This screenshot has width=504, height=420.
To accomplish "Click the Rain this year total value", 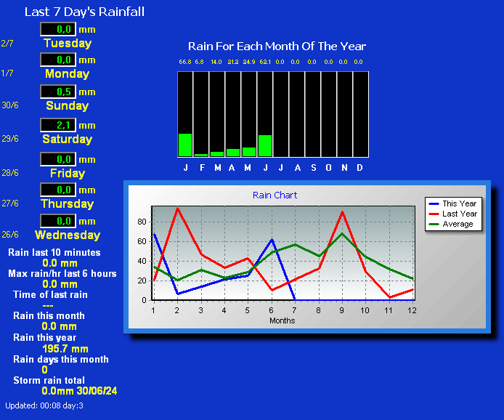I will tap(65, 349).
